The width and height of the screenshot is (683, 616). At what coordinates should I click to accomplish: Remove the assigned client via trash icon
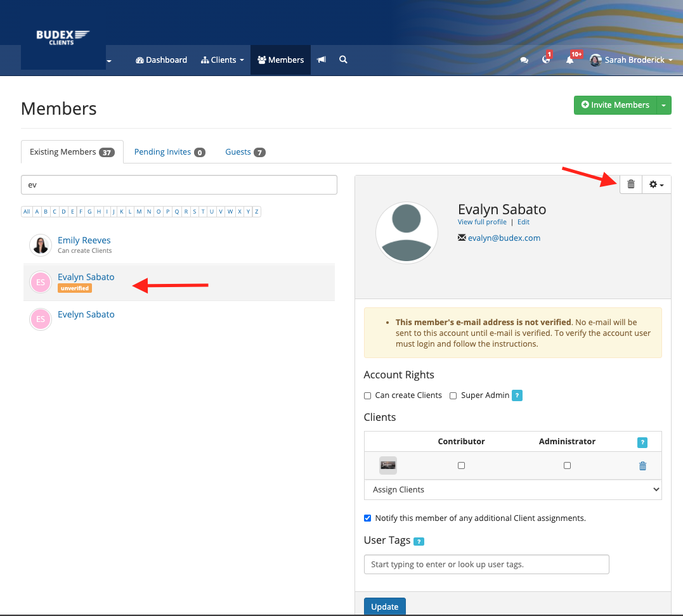coord(642,465)
